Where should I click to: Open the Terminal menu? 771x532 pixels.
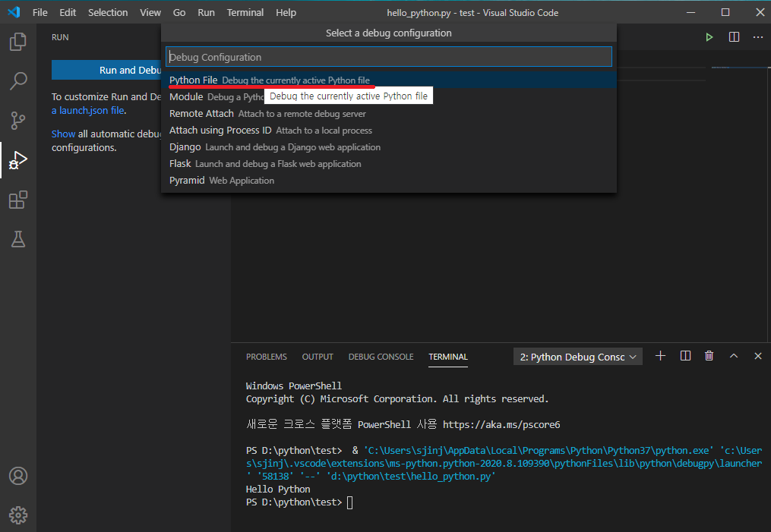pos(245,13)
